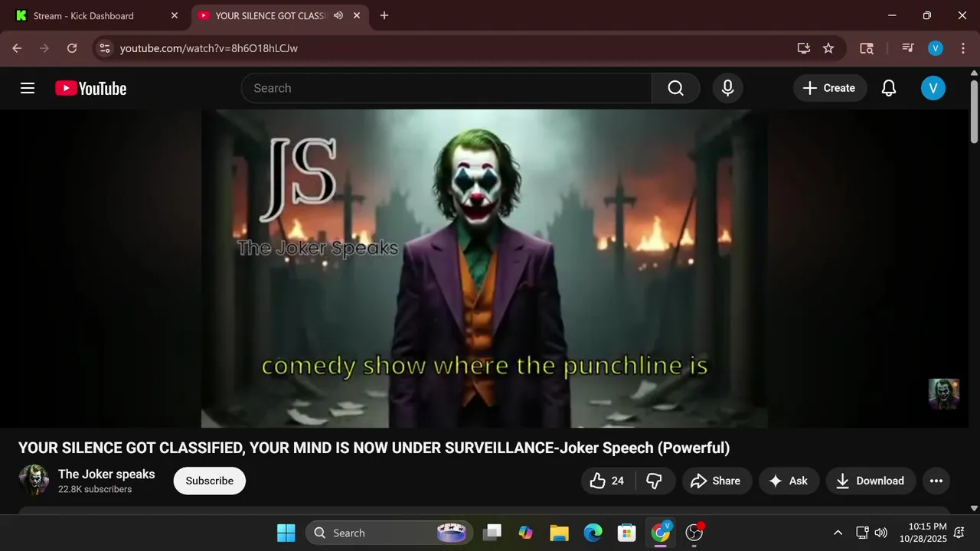The width and height of the screenshot is (980, 551).
Task: Open the YouTube guide hamburger menu
Action: tap(28, 88)
